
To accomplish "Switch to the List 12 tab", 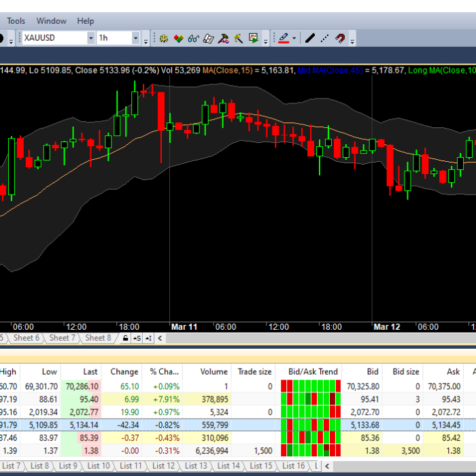I will pyautogui.click(x=163, y=466).
